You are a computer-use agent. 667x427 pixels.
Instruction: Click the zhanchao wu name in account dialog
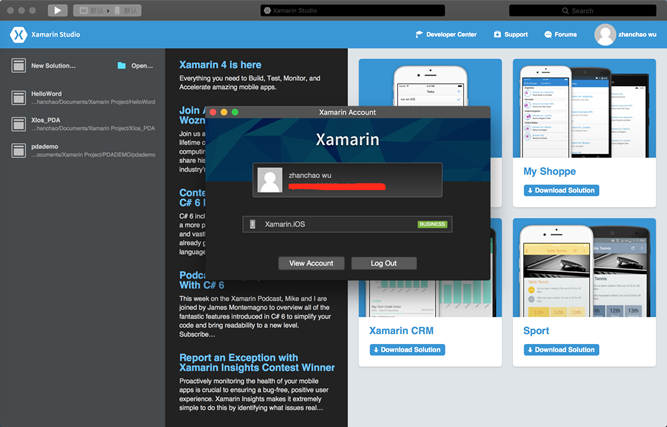(x=310, y=175)
